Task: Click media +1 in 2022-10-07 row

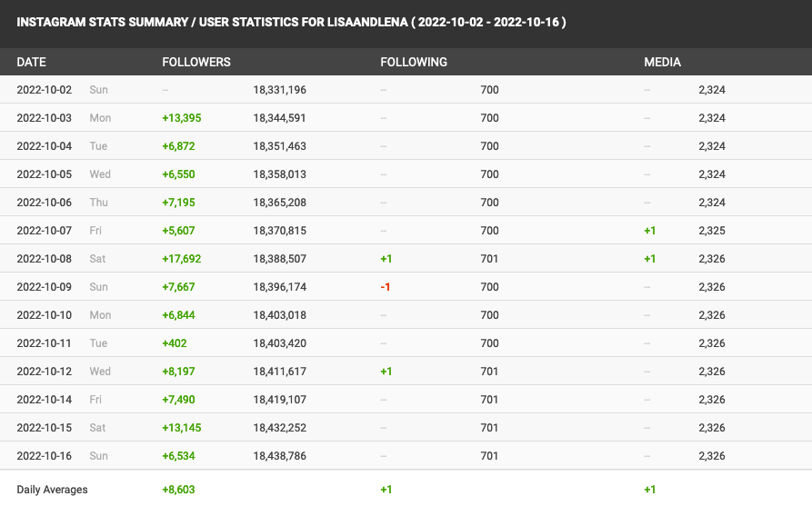Action: click(x=650, y=231)
